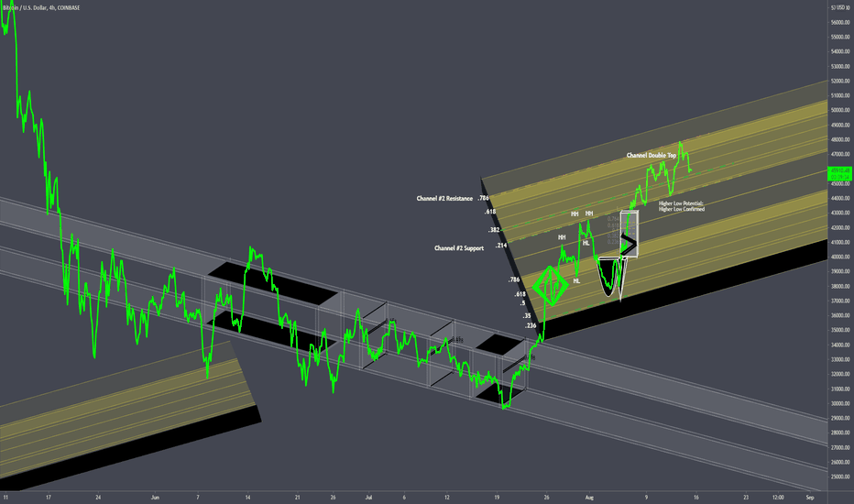Screen dimensions: 854x504
Task: Select the 47000.00 price axis label
Action: tap(841, 155)
